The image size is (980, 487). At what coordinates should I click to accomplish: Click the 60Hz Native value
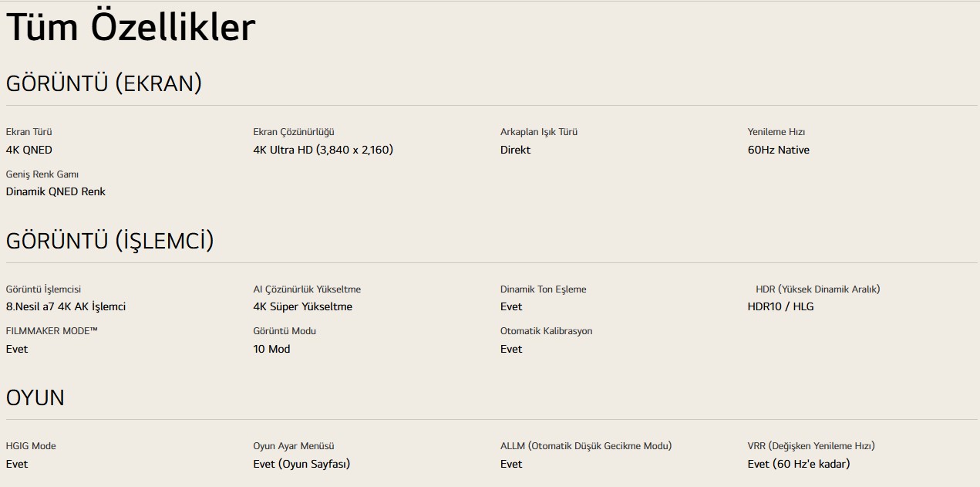779,150
